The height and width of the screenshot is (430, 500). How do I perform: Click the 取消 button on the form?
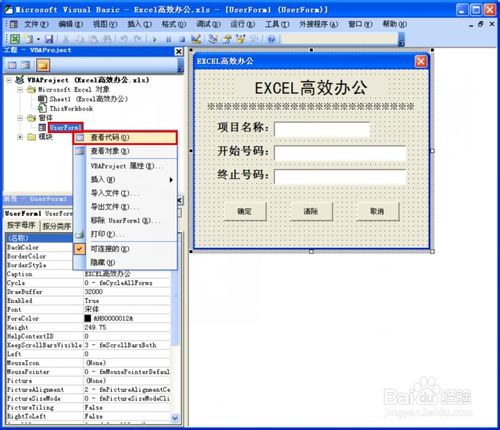377,211
